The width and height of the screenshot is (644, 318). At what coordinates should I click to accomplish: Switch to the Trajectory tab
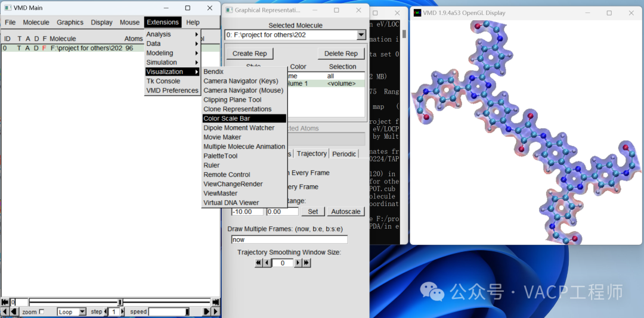(312, 154)
